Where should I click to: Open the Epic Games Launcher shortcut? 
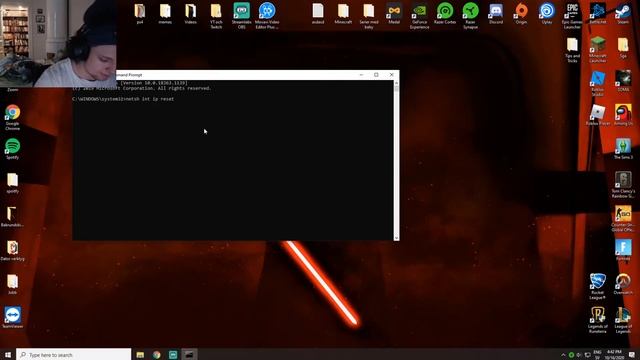tap(572, 15)
